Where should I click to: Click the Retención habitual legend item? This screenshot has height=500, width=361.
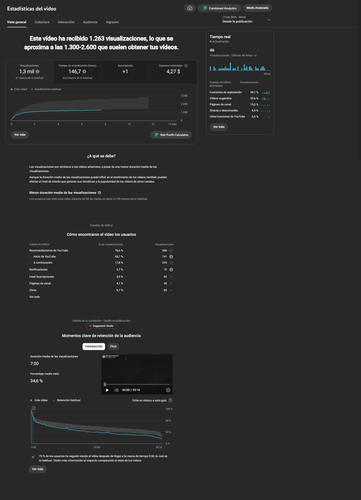pos(67,400)
